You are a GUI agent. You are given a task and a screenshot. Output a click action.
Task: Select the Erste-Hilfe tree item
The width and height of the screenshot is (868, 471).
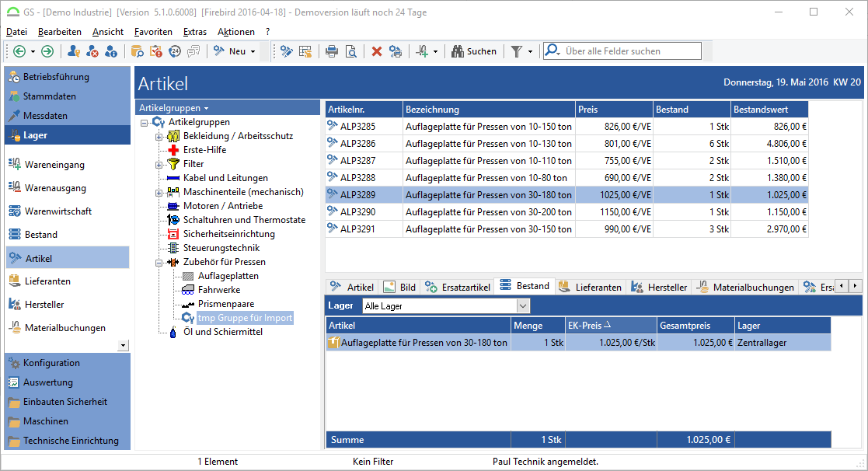pos(204,150)
